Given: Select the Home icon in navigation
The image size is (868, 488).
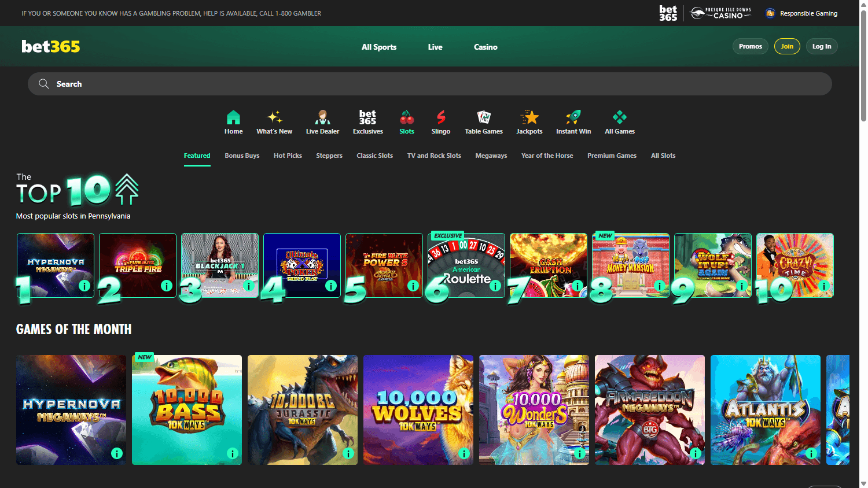Looking at the screenshot, I should pyautogui.click(x=233, y=121).
